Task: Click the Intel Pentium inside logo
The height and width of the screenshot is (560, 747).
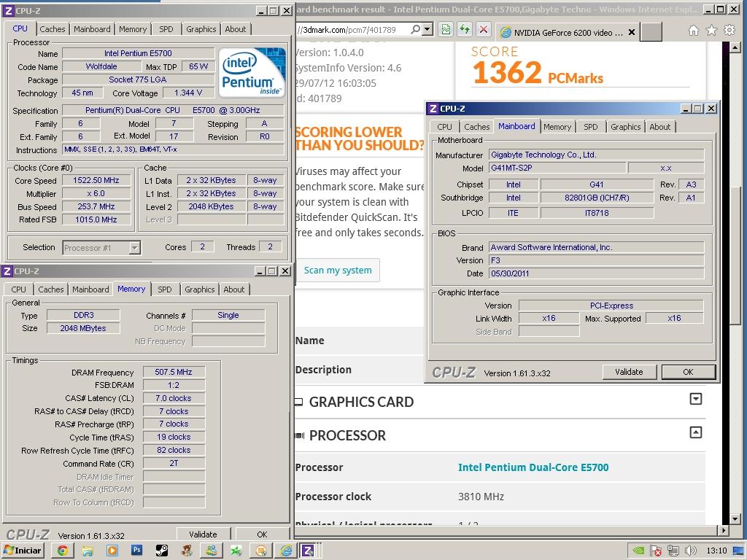Action: (252, 72)
